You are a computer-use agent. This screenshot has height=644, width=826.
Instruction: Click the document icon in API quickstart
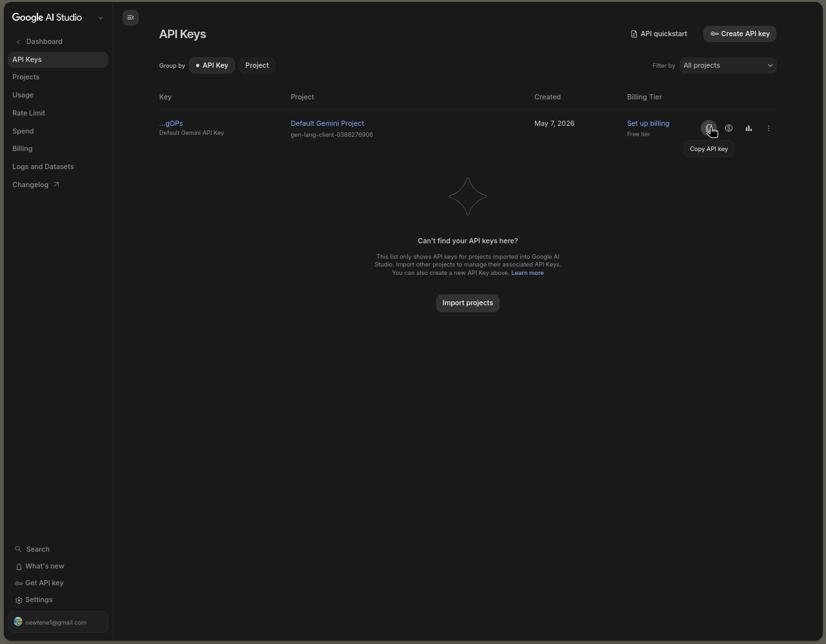click(x=634, y=34)
